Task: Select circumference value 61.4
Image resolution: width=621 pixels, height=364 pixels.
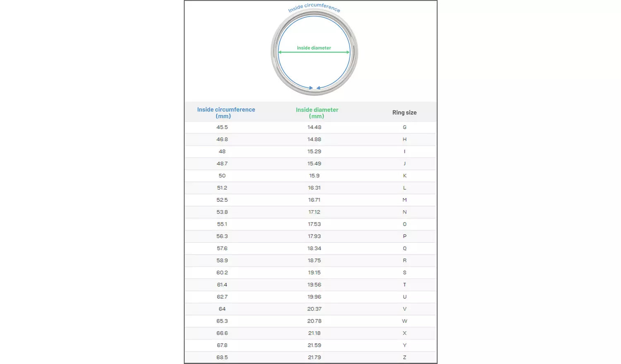Action: click(222, 285)
